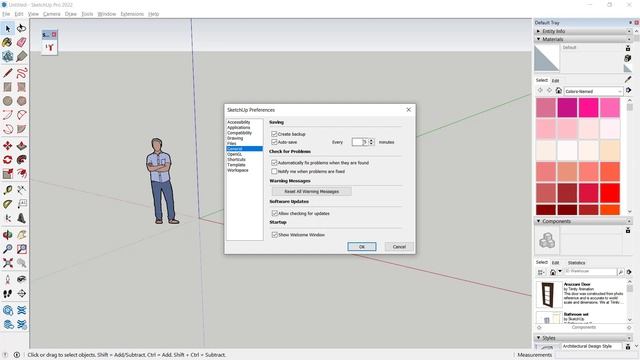Select the arrow Select tool
Viewport: 640px width, 360px height.
[x=7, y=28]
